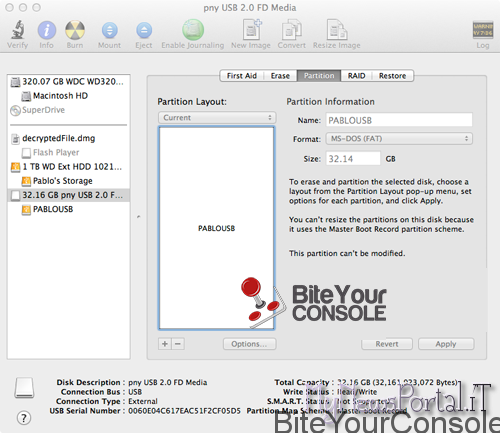The height and width of the screenshot is (433, 500).
Task: Click the USB Serial Number value
Action: tap(184, 411)
